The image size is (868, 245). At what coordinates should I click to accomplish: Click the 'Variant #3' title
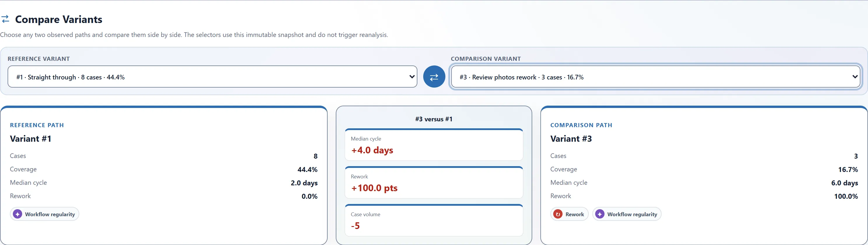point(571,139)
